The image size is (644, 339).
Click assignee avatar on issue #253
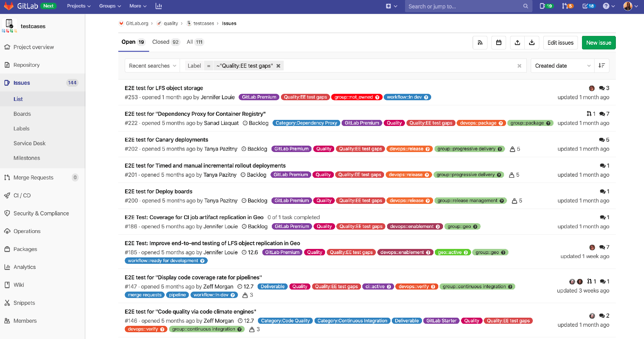(x=592, y=88)
